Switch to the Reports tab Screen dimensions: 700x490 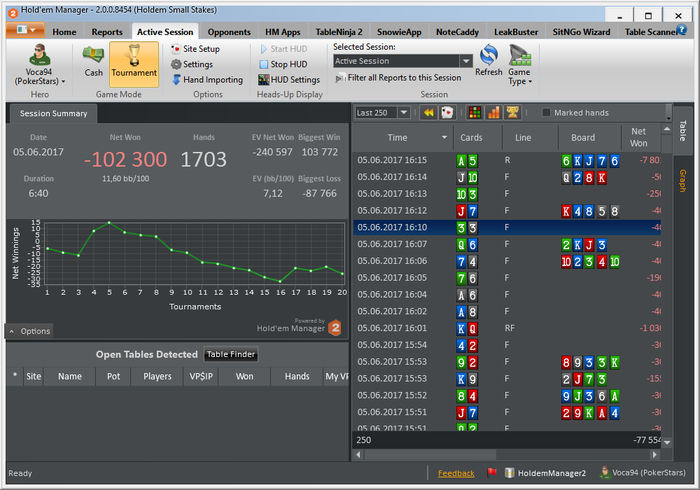[x=107, y=32]
